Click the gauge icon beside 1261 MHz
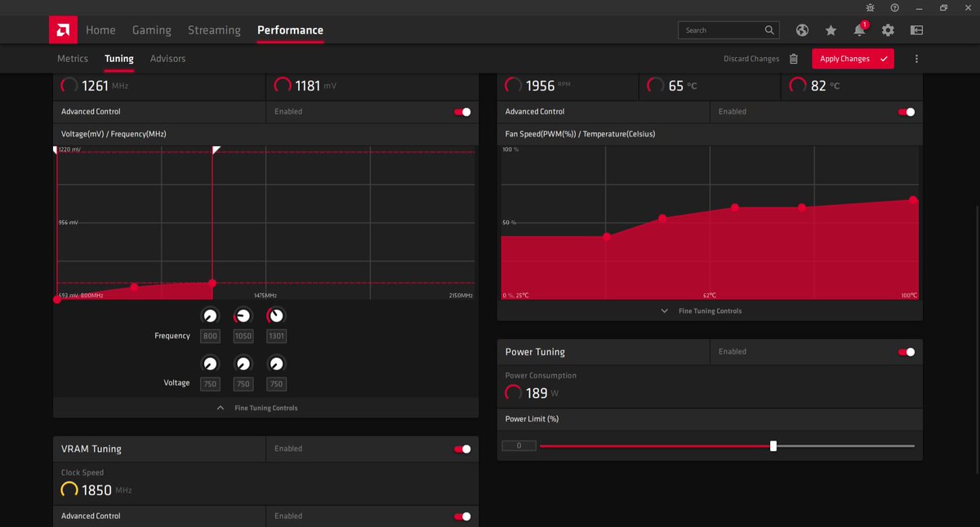This screenshot has width=980, height=527. coord(69,85)
